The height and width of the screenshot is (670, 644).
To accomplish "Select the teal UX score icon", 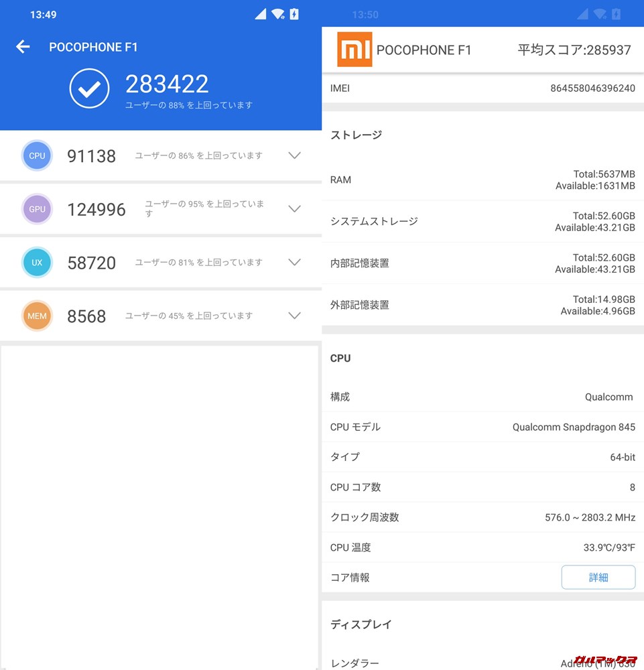I will [37, 262].
